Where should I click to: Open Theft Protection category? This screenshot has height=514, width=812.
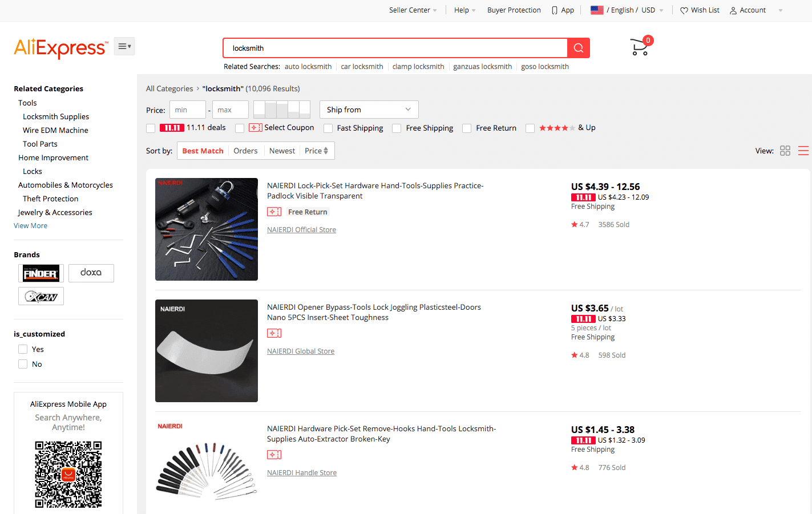click(x=51, y=199)
